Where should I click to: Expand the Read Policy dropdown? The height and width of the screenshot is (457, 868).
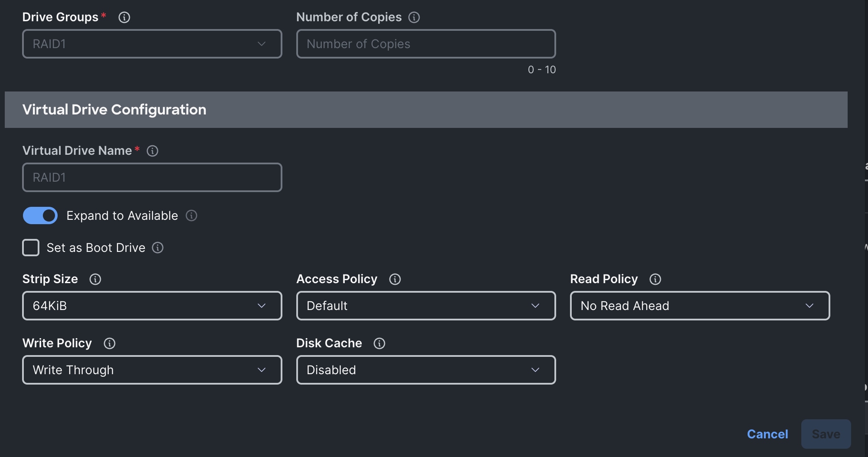[x=700, y=306]
